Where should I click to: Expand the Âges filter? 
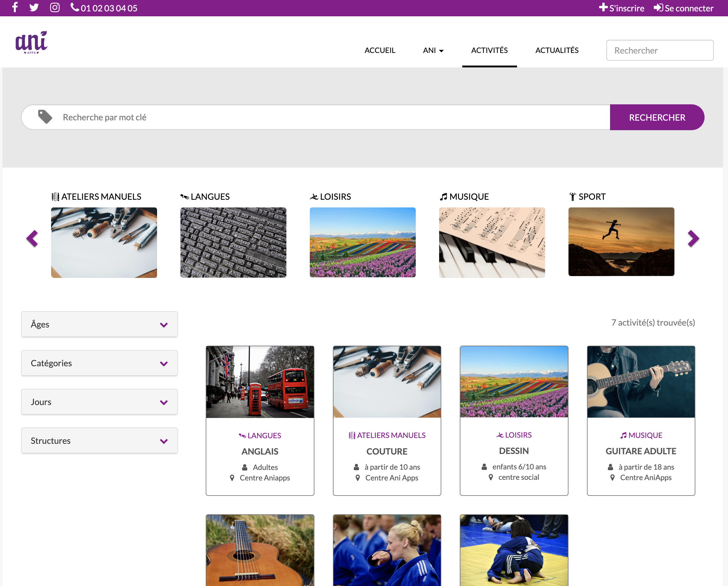tap(99, 324)
